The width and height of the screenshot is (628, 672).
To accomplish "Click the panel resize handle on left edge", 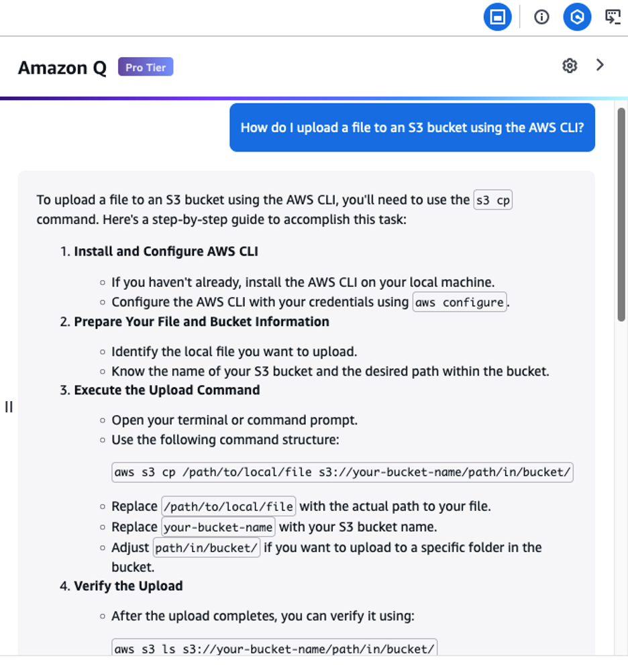I will point(9,406).
